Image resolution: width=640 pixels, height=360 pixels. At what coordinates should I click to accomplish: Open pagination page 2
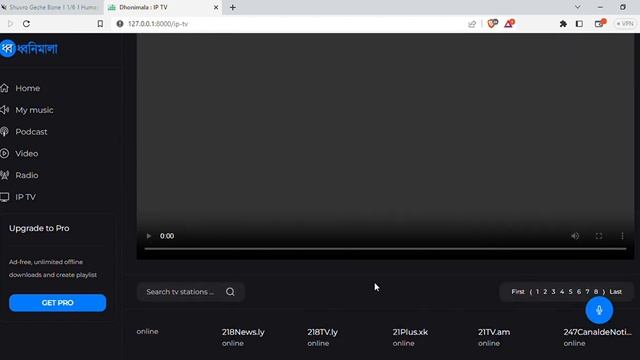click(x=545, y=292)
